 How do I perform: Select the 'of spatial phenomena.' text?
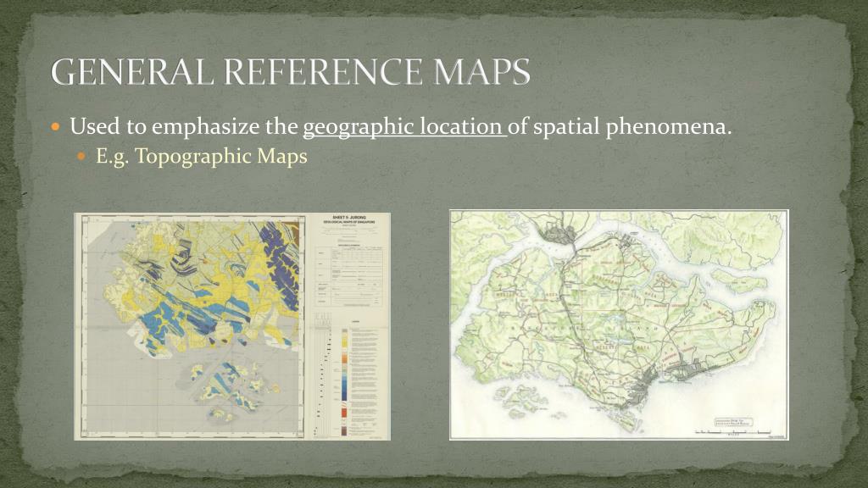pos(620,127)
